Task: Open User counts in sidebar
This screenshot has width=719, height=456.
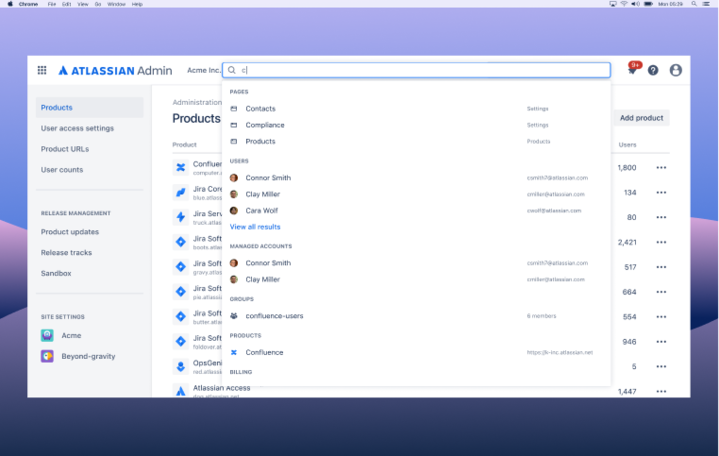Action: (62, 169)
